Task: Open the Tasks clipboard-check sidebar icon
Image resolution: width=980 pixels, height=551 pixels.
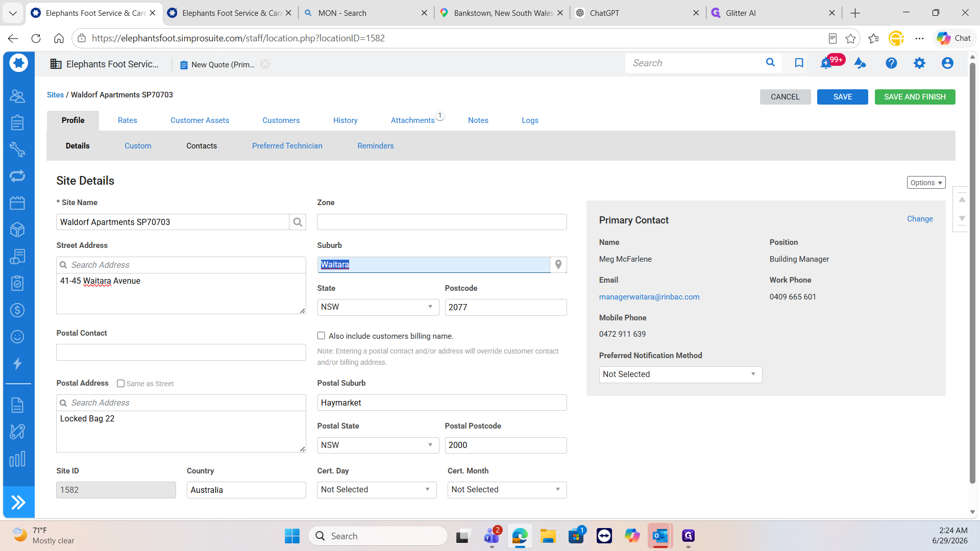Action: pyautogui.click(x=17, y=283)
